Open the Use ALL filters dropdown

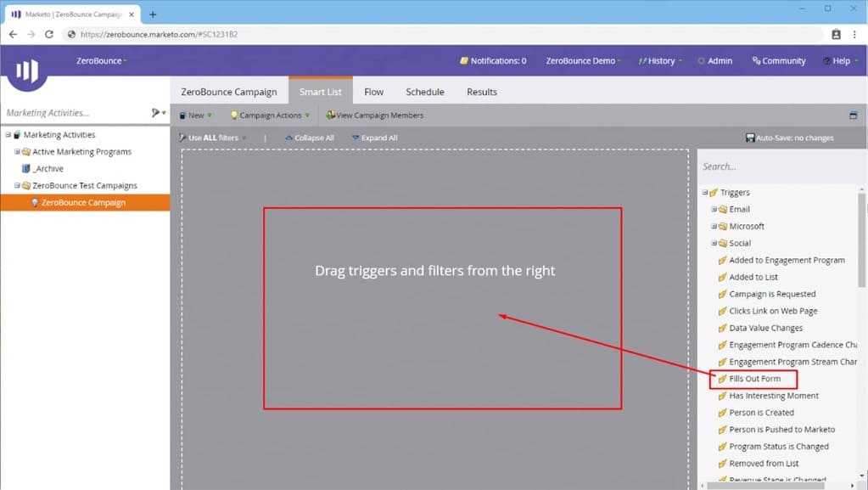(213, 138)
